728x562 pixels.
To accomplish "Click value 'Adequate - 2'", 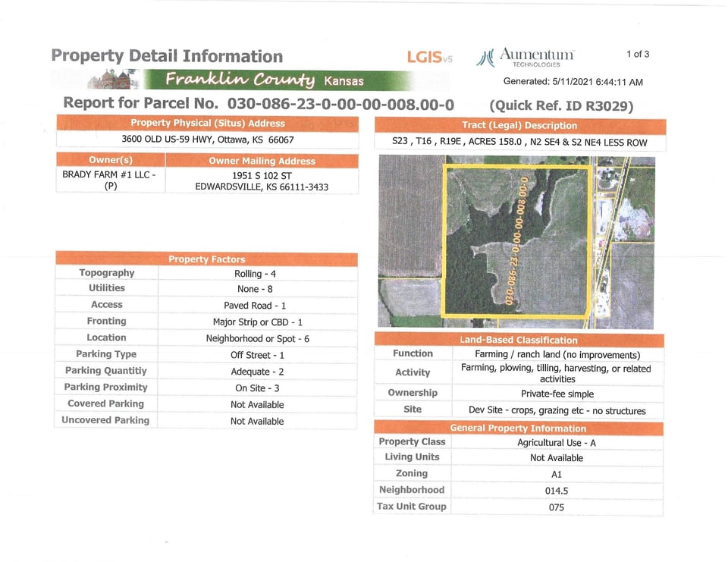I will (x=257, y=372).
